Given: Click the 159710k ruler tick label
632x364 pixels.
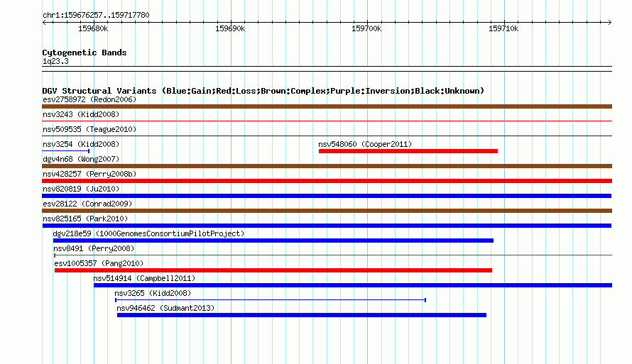Looking at the screenshot, I should tap(503, 28).
